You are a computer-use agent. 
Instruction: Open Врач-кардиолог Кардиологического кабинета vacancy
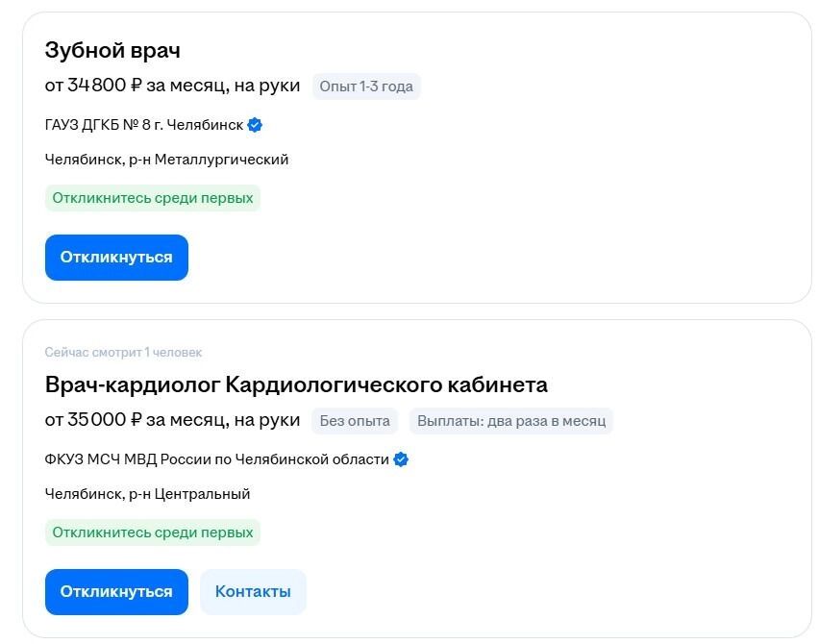click(x=296, y=384)
